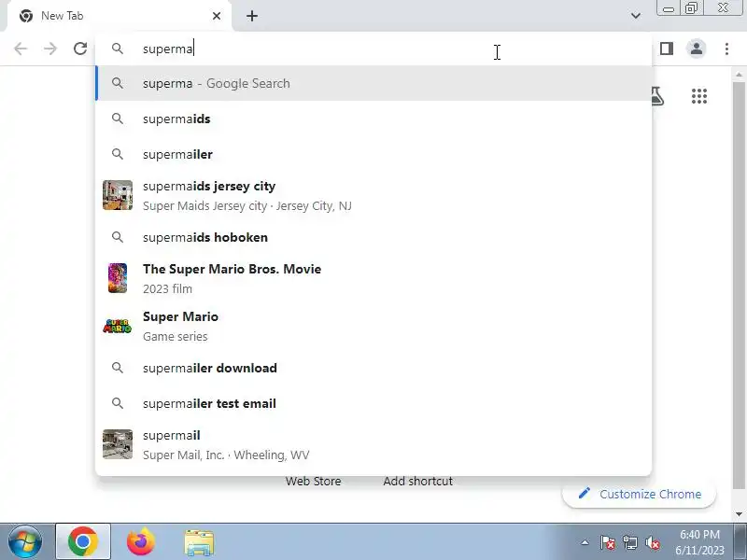Open the Windows Start button
Screen dimensions: 747x560
click(25, 542)
